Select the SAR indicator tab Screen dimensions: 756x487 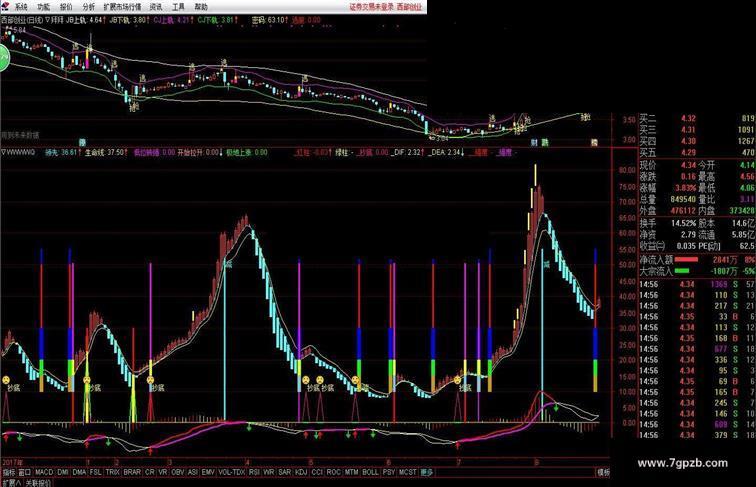pos(284,472)
